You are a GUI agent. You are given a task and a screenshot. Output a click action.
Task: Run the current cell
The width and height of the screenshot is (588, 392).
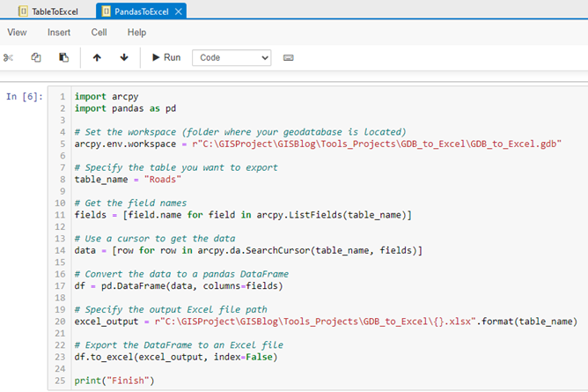[x=166, y=57]
